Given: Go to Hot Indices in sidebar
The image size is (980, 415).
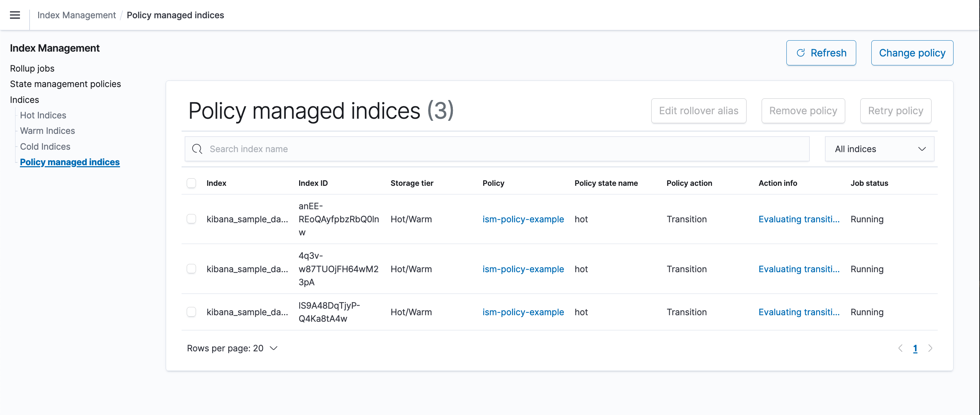Looking at the screenshot, I should (x=43, y=115).
